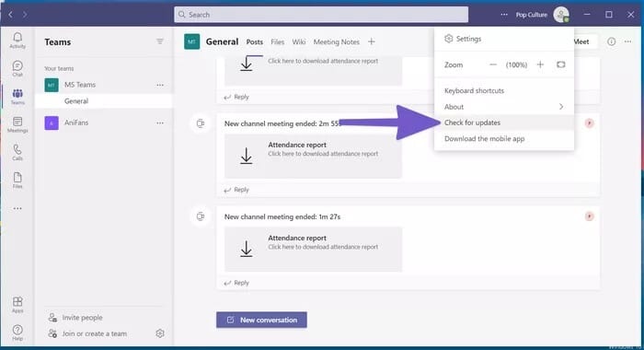Image resolution: width=644 pixels, height=350 pixels.
Task: Open the channel info icon
Action: [612, 41]
